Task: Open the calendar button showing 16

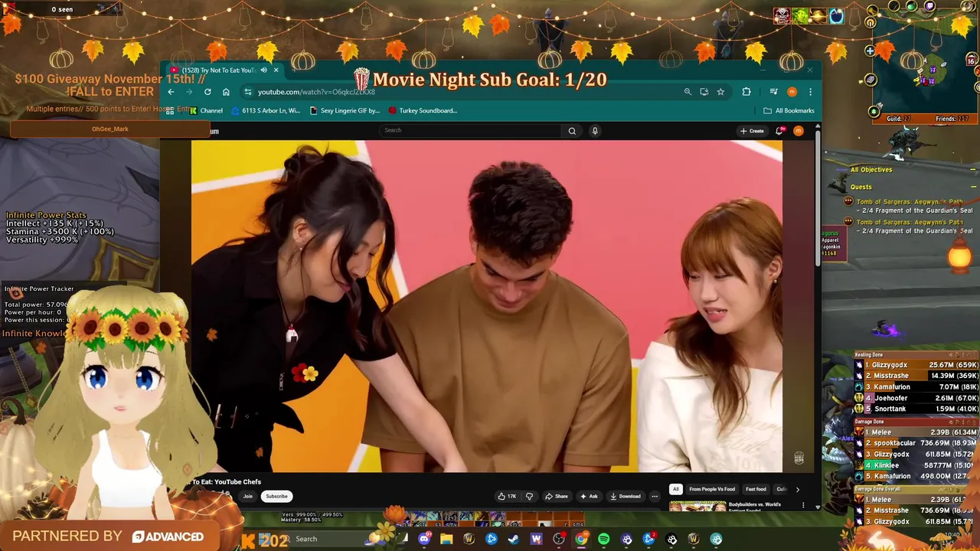Action: click(972, 60)
